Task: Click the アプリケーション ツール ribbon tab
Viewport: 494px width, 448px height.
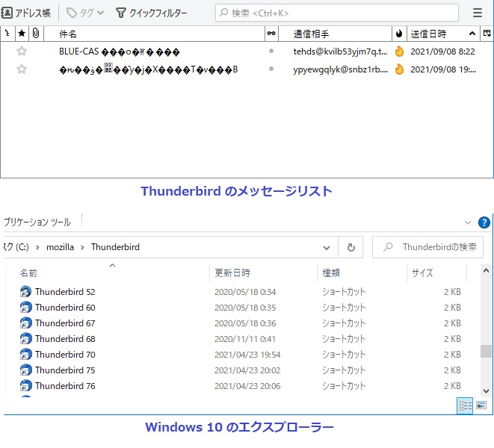Action: pos(37,222)
